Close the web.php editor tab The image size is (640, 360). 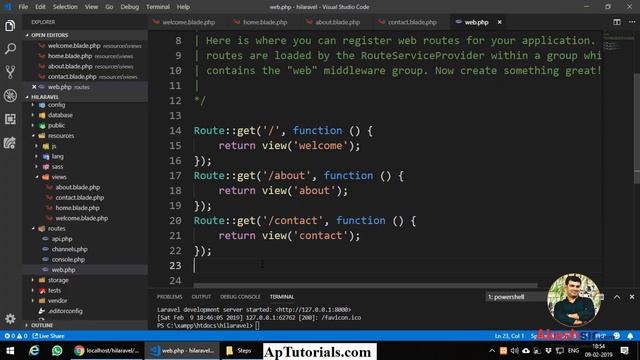click(500, 22)
